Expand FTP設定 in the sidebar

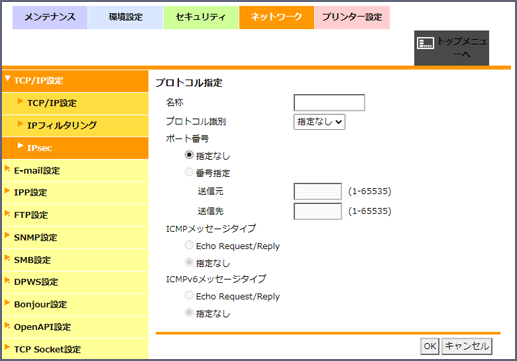coord(75,215)
